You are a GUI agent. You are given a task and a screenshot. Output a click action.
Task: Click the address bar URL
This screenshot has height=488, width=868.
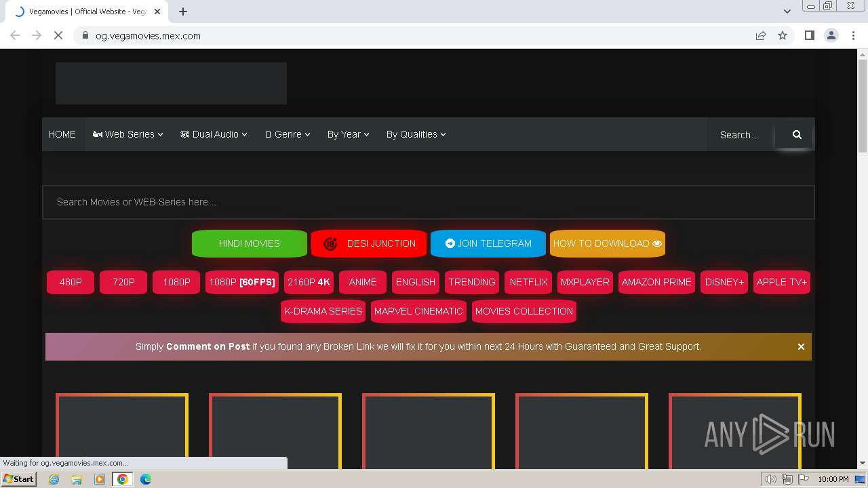tap(148, 36)
